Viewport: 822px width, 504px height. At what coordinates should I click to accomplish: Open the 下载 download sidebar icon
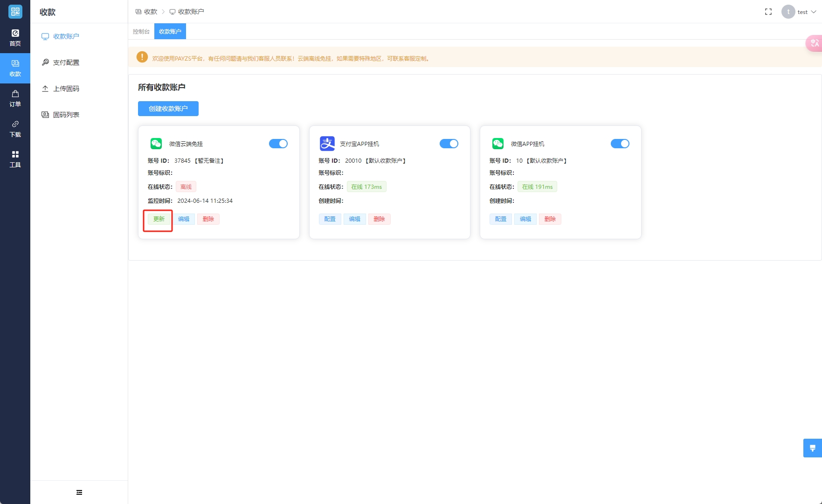15,129
